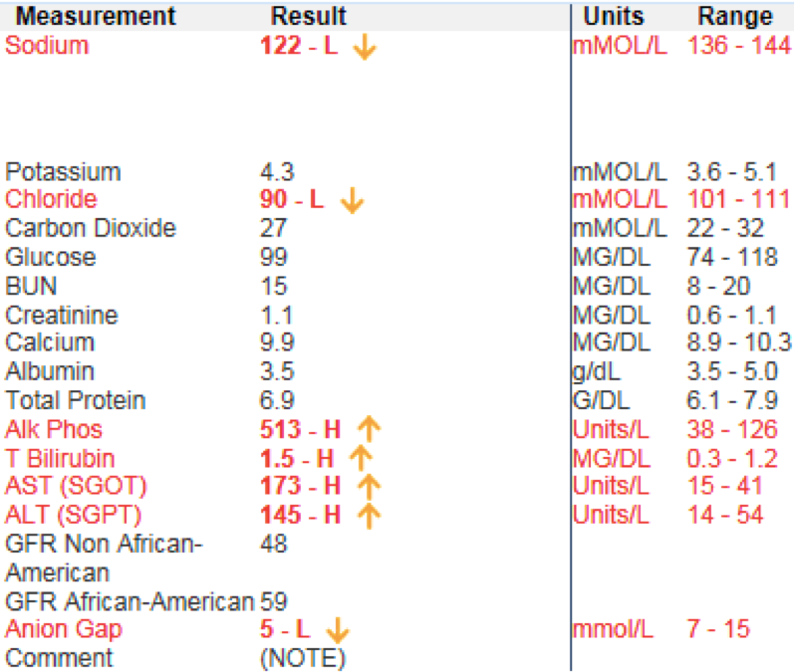The height and width of the screenshot is (672, 794).
Task: Click the down arrow beside Anion Gap result
Action: [x=338, y=630]
